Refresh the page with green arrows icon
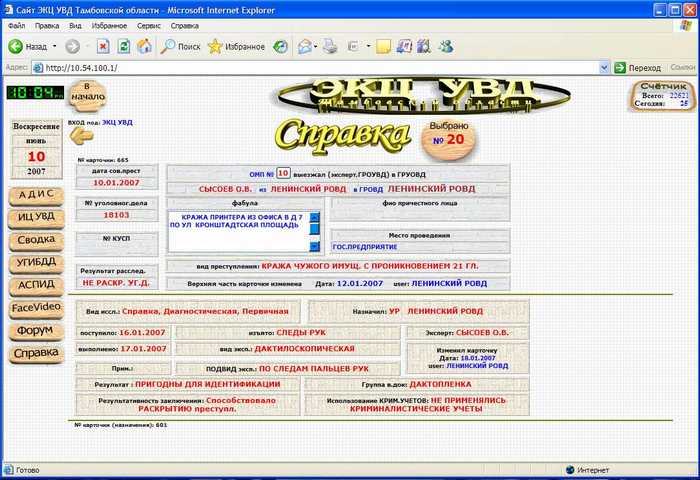The width and height of the screenshot is (700, 480). point(124,46)
